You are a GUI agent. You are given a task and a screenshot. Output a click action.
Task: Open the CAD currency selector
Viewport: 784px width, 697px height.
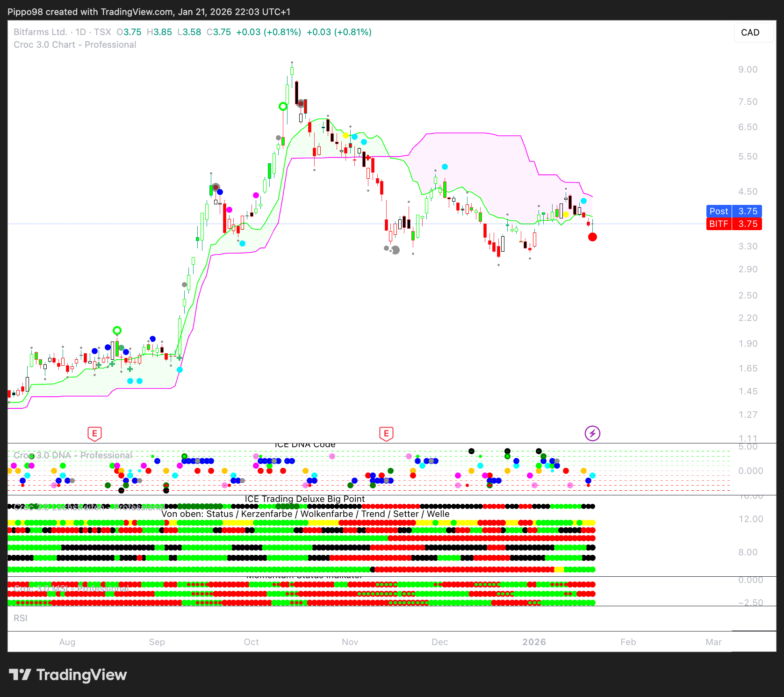click(x=750, y=32)
